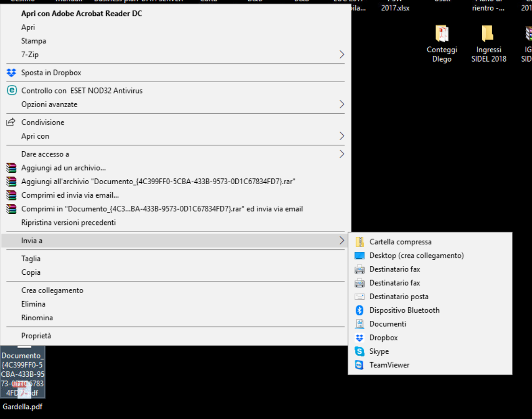Screen dimensions: 532x419
Task: Select the Documento_{4C399FF0...} PDF desktop file
Action: (23, 372)
